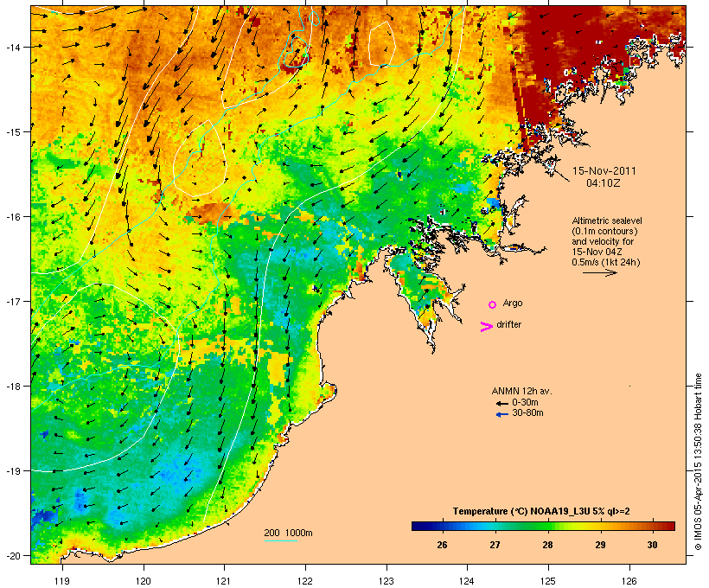Click the magenta drifter arrowhead symbol
Screen dimensions: 709x588
(487, 327)
